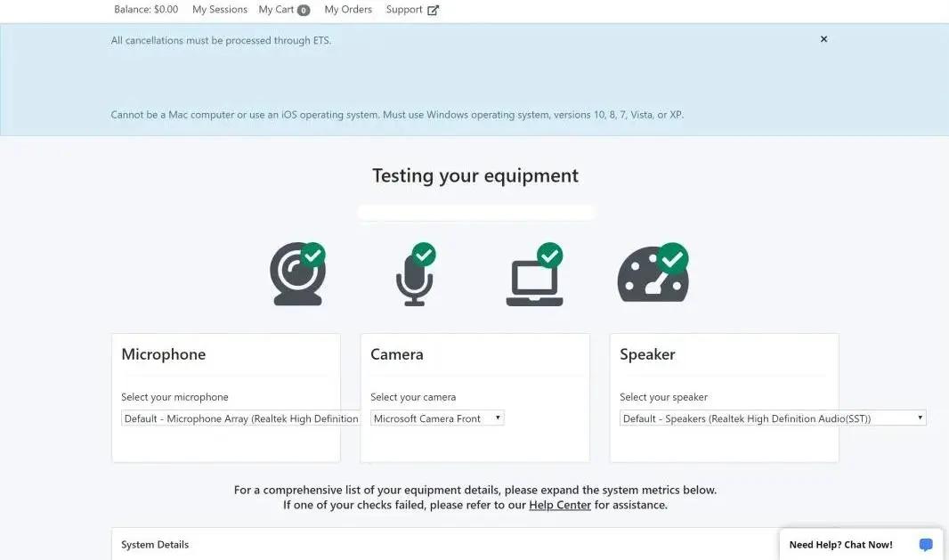Follow the Help Center link
The width and height of the screenshot is (949, 560).
coord(560,505)
